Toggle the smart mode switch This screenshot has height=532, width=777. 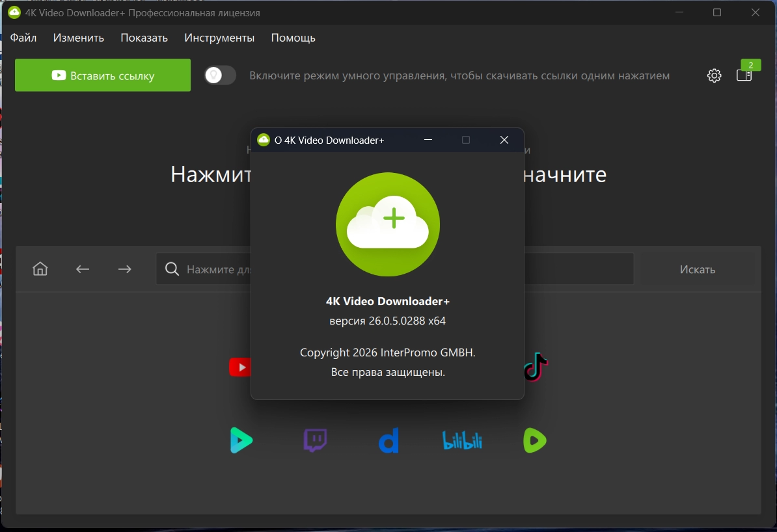point(221,75)
